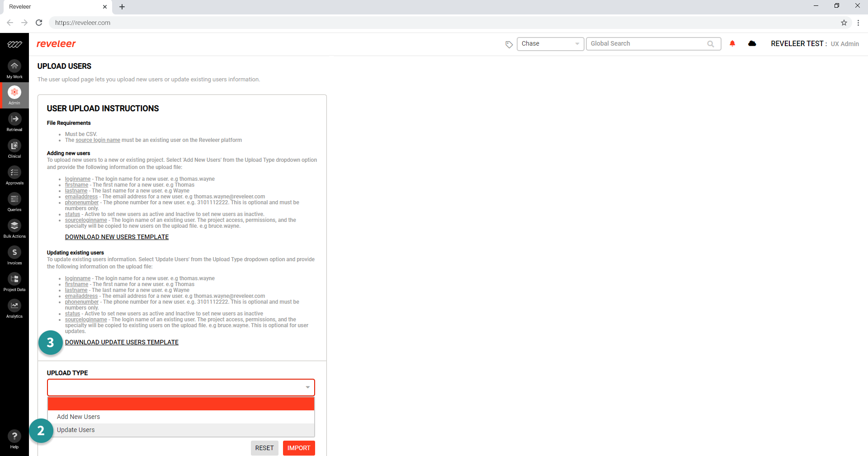
Task: Expand the Chase search type dropdown
Action: [x=550, y=44]
